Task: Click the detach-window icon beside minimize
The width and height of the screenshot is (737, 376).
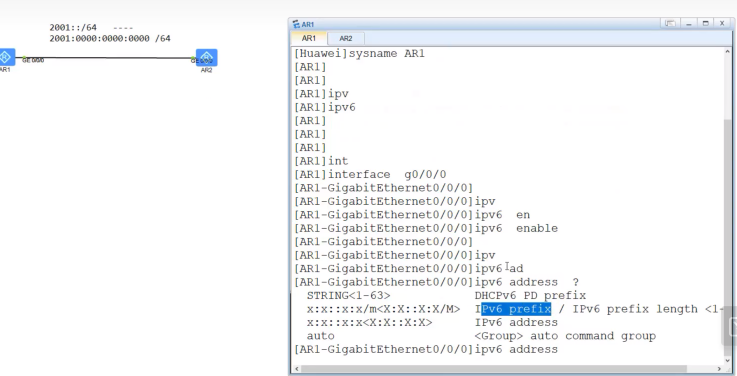Action: pos(670,23)
